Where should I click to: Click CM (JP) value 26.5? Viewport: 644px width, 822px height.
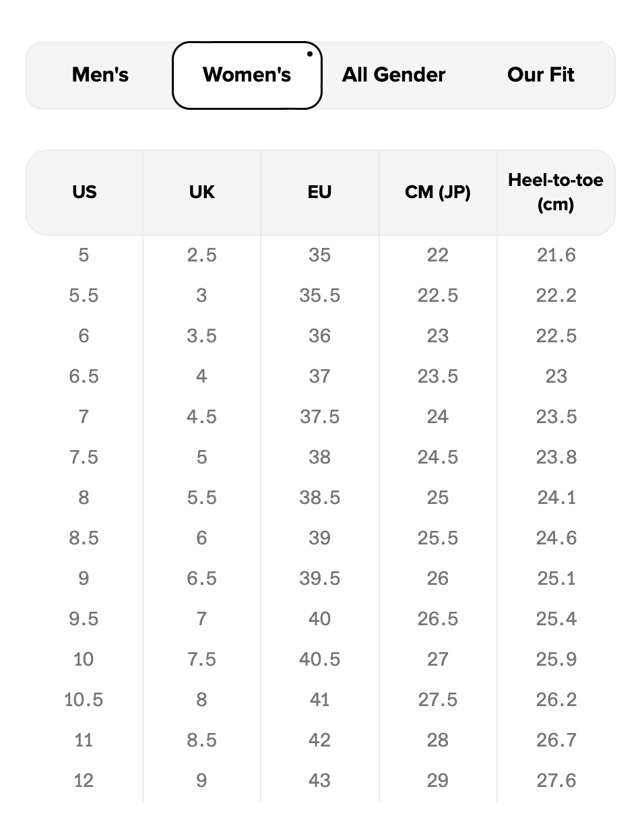tap(437, 619)
